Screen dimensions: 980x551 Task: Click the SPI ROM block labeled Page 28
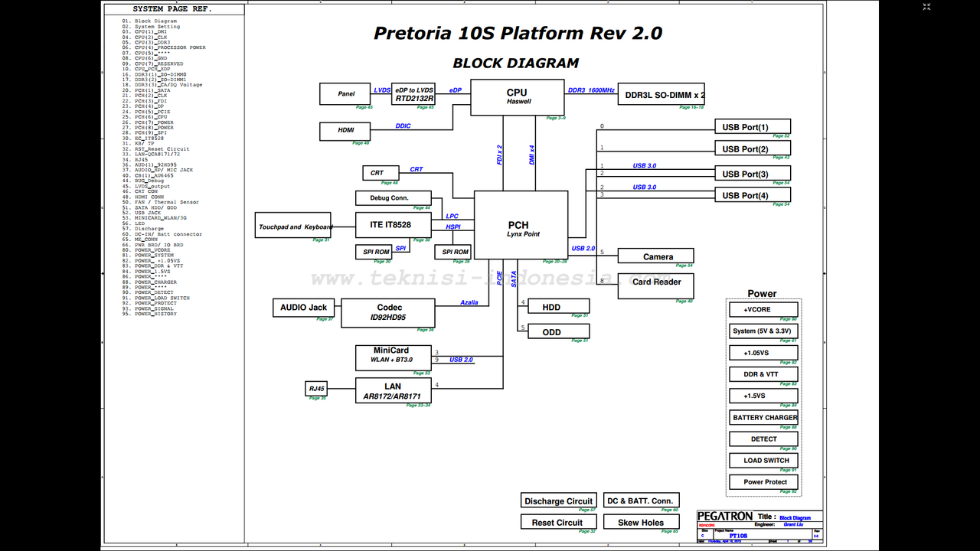453,252
